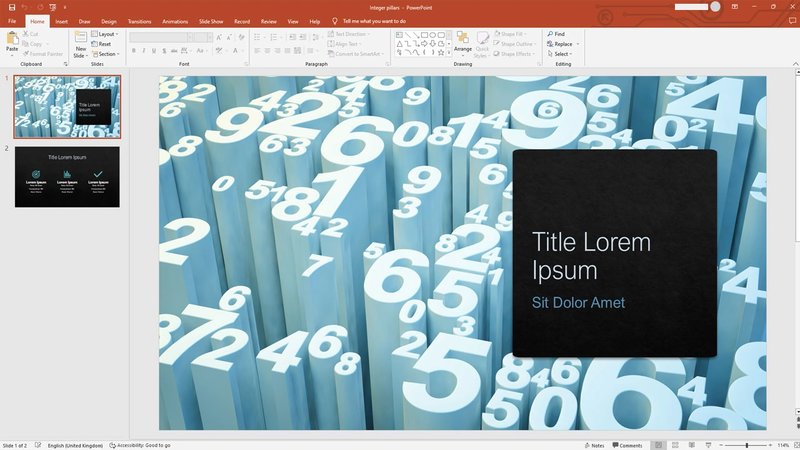Click Tell me what you want to do

tap(369, 21)
